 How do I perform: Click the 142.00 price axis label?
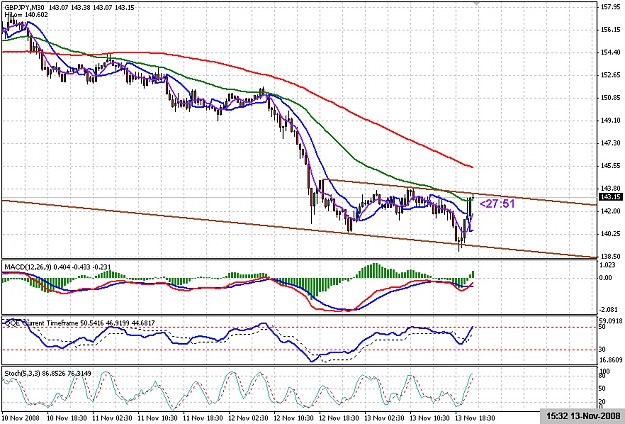point(613,211)
